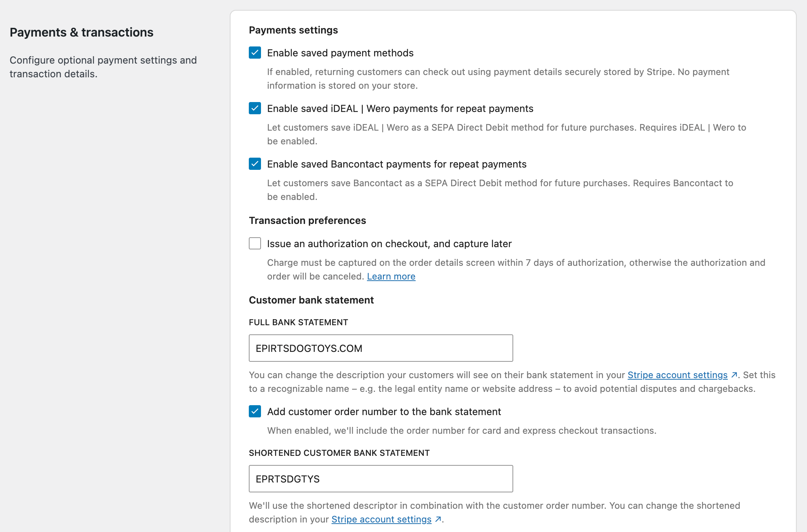The width and height of the screenshot is (807, 532).
Task: Uncheck Enable saved payment methods checkbox
Action: 255,53
